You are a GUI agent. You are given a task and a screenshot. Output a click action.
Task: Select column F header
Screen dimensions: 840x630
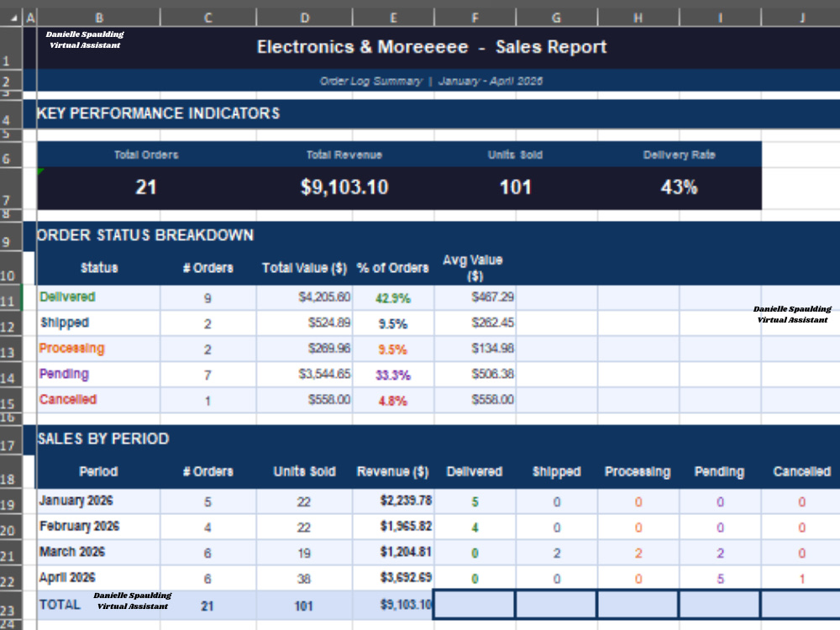click(x=475, y=18)
